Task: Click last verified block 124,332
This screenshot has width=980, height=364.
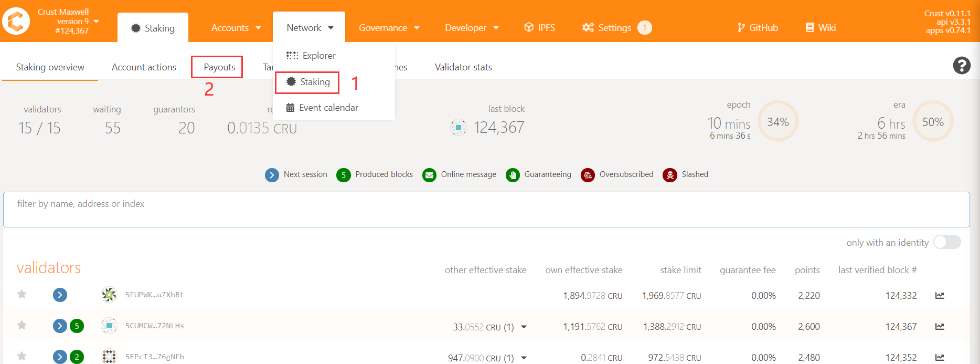Action: pos(901,296)
